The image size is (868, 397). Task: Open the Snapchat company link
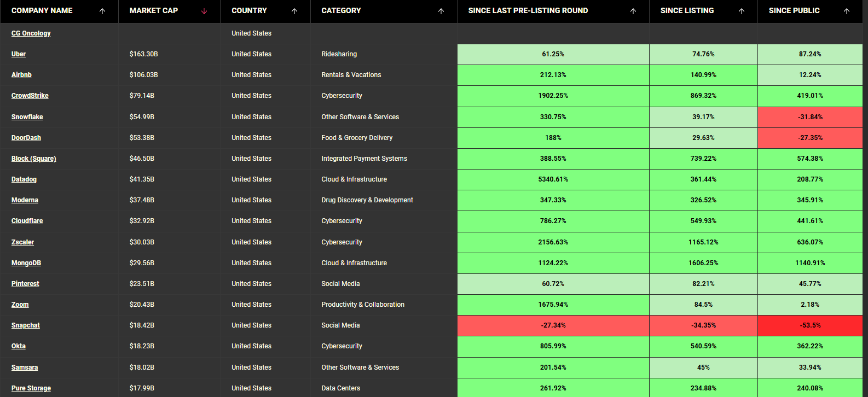click(x=26, y=325)
